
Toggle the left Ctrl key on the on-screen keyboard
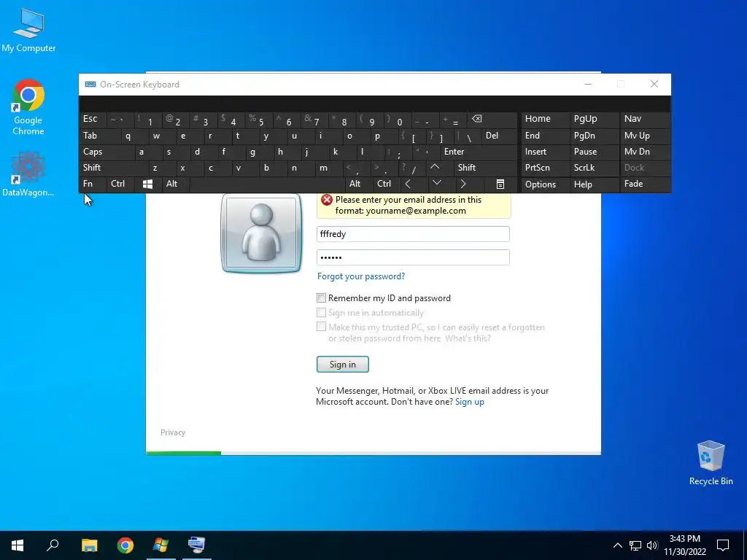click(120, 184)
